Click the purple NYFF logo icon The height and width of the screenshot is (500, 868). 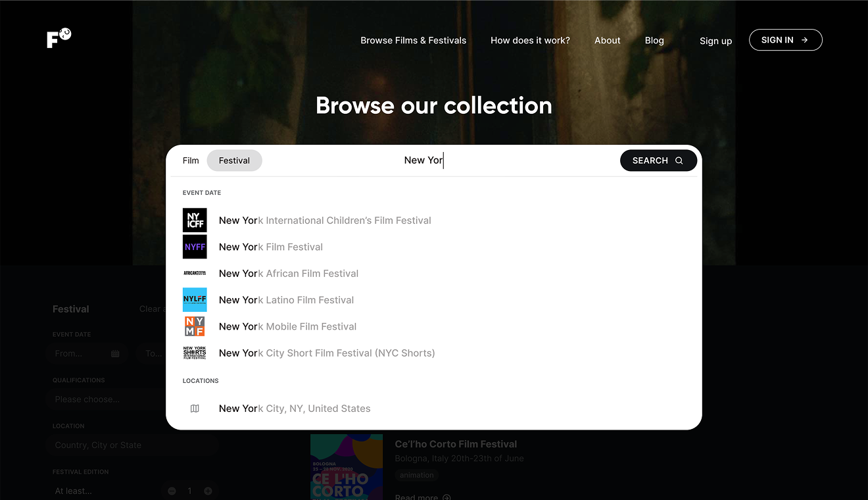point(195,247)
